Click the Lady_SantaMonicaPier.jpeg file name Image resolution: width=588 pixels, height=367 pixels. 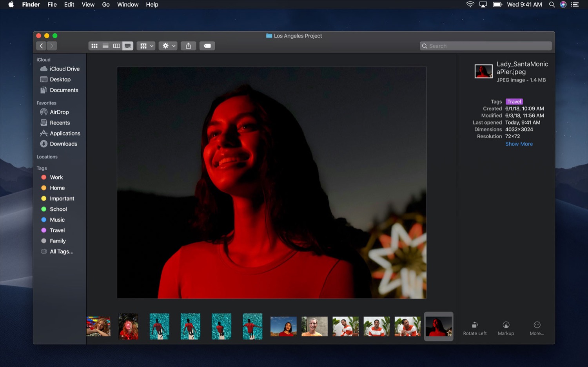coord(522,68)
